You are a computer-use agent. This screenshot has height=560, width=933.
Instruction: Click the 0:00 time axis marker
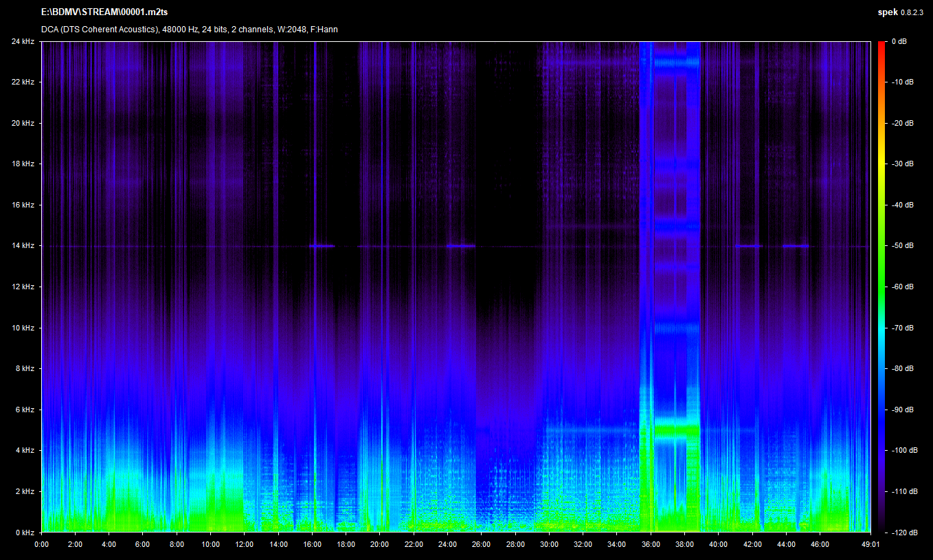tap(41, 544)
